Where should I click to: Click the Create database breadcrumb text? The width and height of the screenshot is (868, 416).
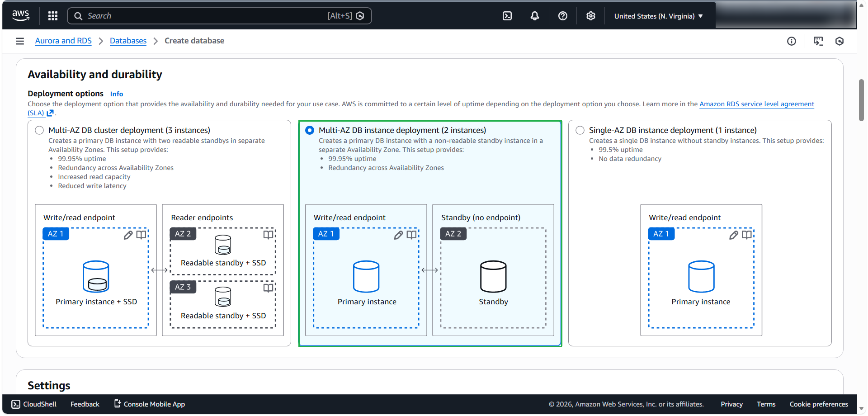[x=194, y=41]
